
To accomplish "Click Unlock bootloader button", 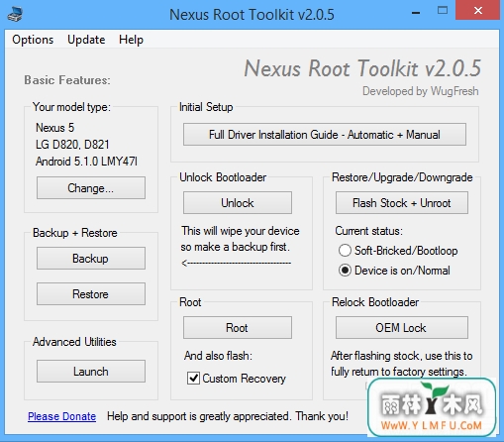I will 238,202.
